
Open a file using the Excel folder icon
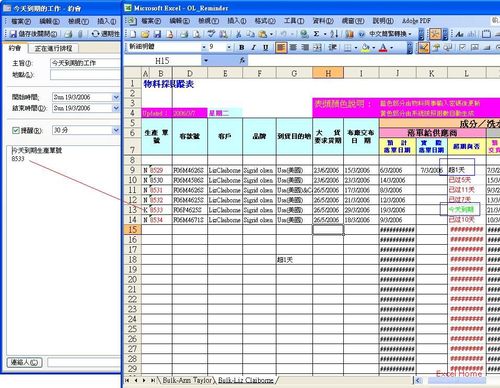click(x=145, y=34)
